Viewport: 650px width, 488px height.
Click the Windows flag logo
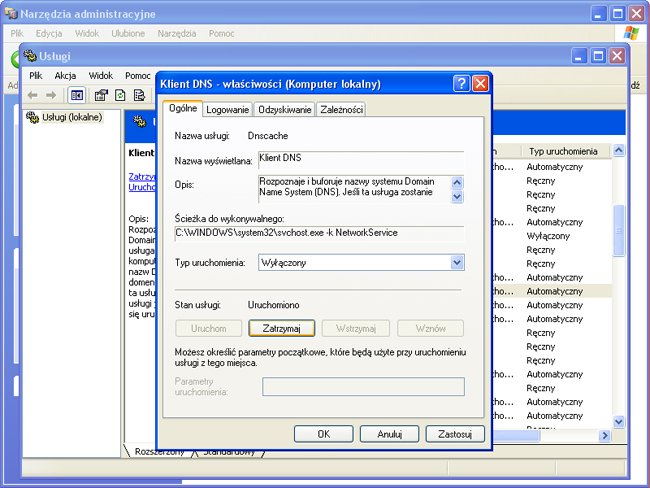tap(632, 33)
